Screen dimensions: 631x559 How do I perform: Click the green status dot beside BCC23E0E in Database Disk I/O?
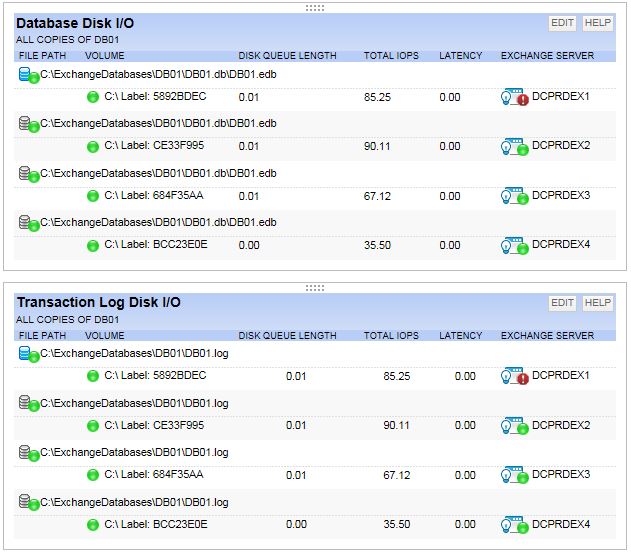point(93,245)
